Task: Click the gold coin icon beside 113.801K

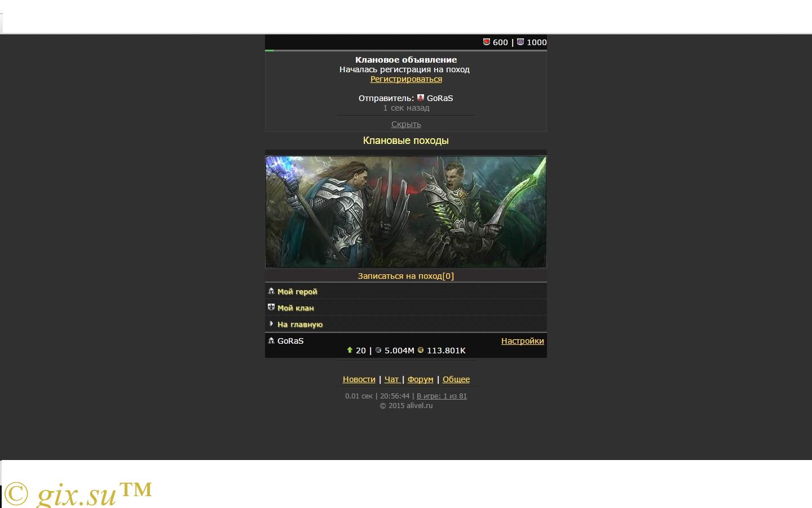Action: pyautogui.click(x=421, y=350)
